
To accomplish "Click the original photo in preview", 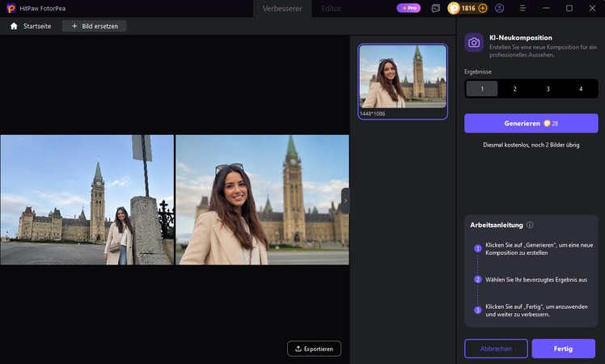I will click(x=87, y=200).
